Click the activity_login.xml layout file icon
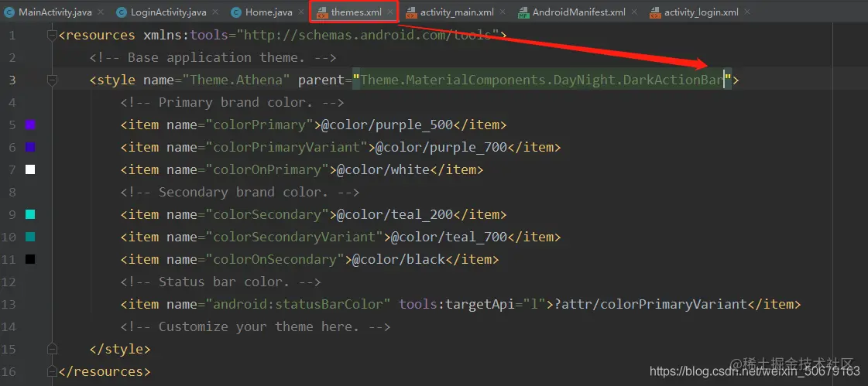This screenshot has width=868, height=386. 655,12
